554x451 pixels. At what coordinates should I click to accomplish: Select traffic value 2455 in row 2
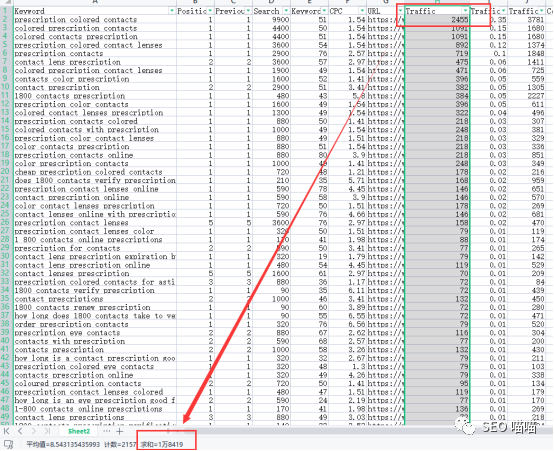(437, 19)
